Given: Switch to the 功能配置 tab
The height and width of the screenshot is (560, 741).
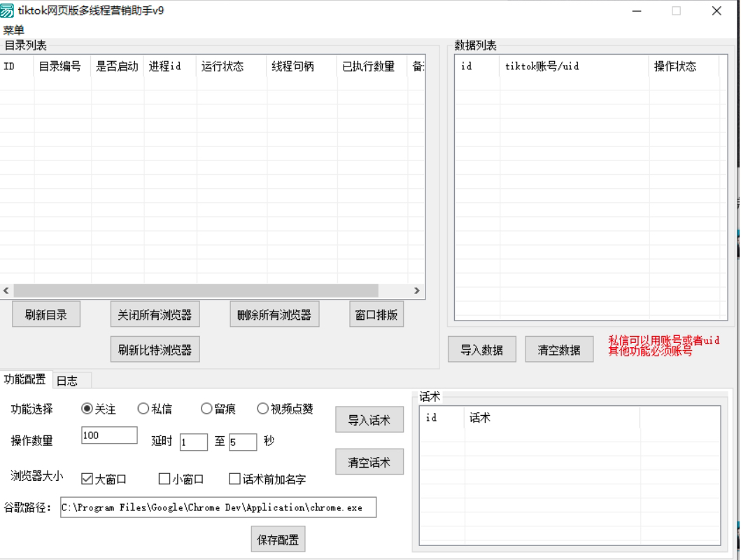Looking at the screenshot, I should [x=25, y=379].
